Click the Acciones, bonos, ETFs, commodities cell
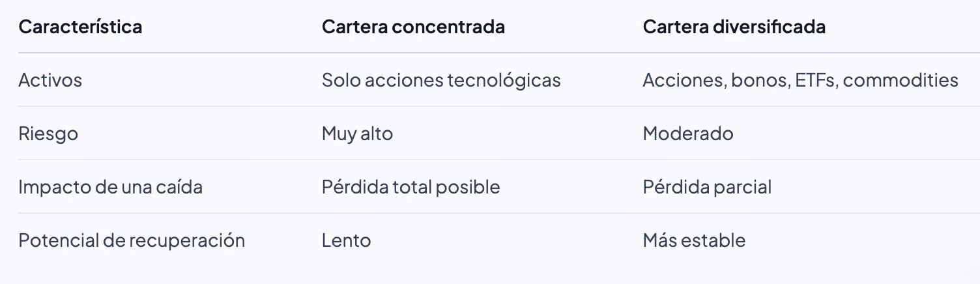This screenshot has height=284, width=980. click(800, 80)
